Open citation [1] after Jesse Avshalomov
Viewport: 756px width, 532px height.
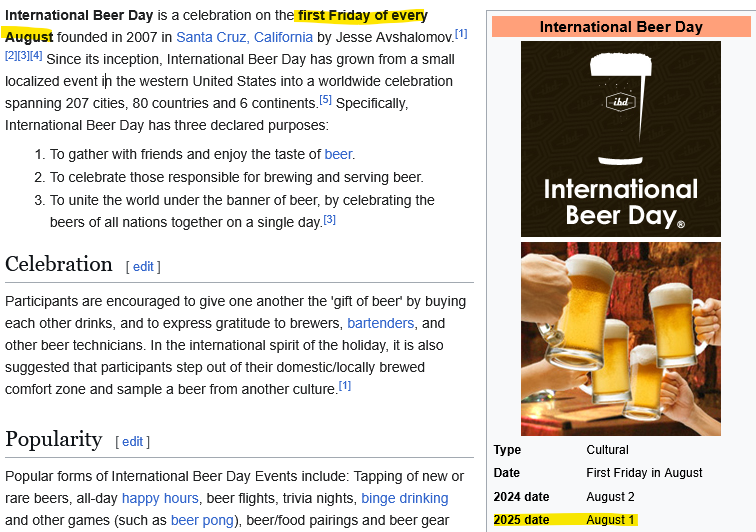coord(461,33)
